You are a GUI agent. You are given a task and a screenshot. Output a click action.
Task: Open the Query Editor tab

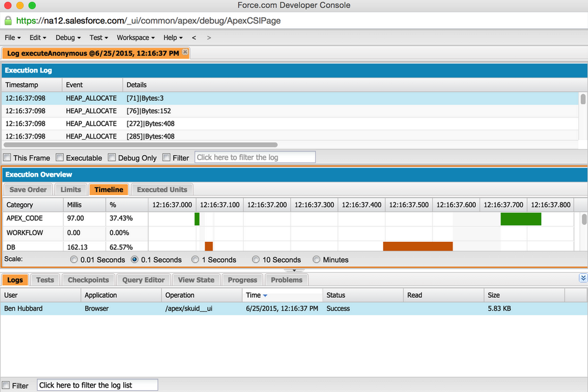pyautogui.click(x=142, y=280)
